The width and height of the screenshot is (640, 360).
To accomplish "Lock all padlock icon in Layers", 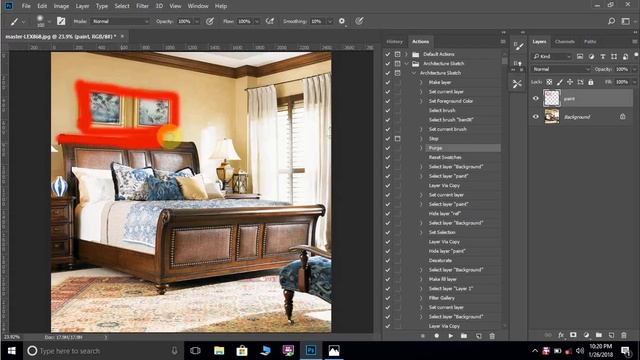I will pos(591,82).
